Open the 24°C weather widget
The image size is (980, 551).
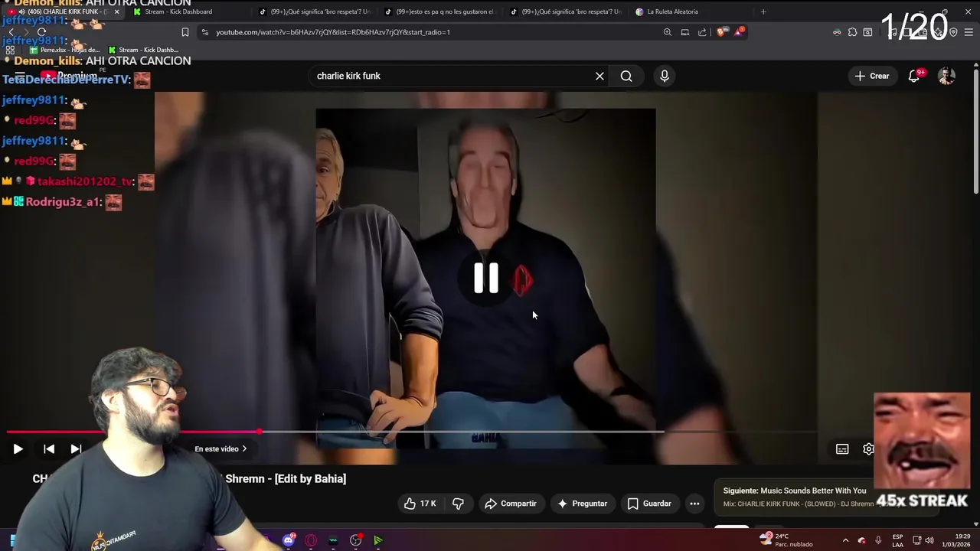click(x=786, y=540)
